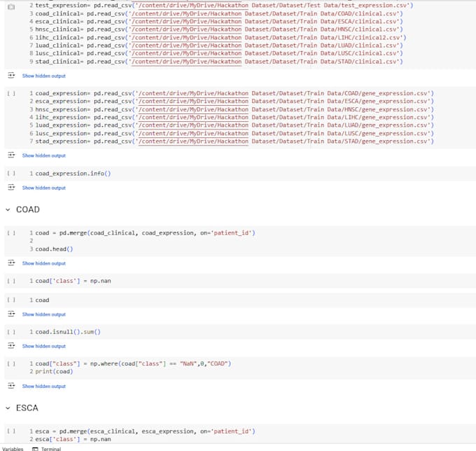Run the np.where coad class cell
Screen dimensions: 476x451
coord(10,363)
